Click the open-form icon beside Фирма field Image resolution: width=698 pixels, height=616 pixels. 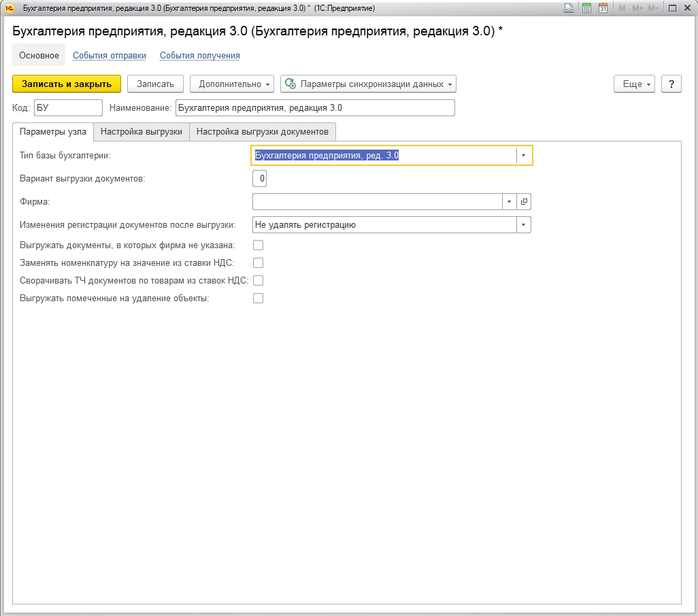tap(524, 202)
